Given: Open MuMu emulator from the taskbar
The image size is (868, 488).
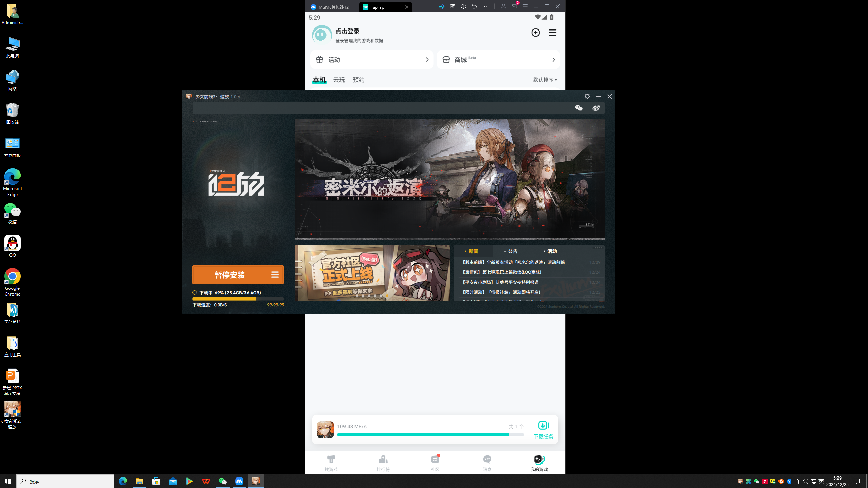Looking at the screenshot, I should coord(239,481).
